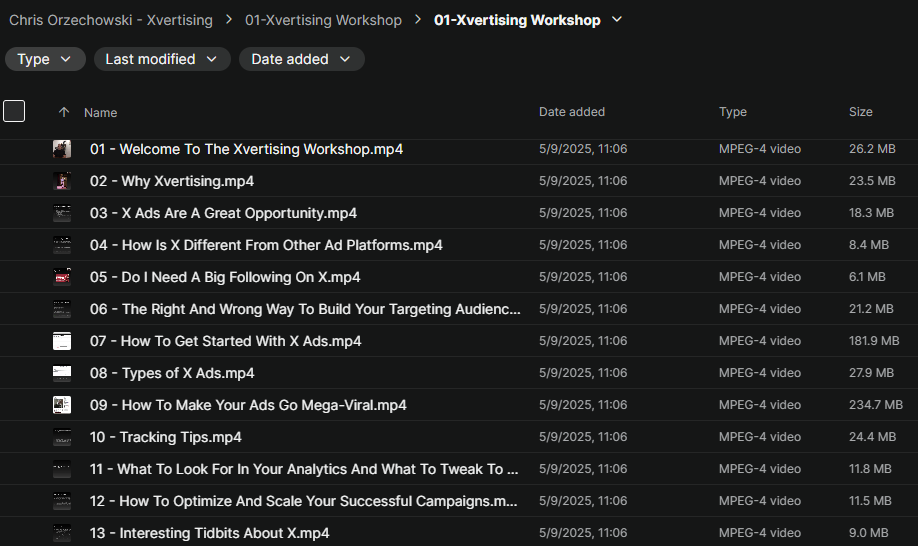Click file icon for 10 - Tracking Tips

pos(62,437)
